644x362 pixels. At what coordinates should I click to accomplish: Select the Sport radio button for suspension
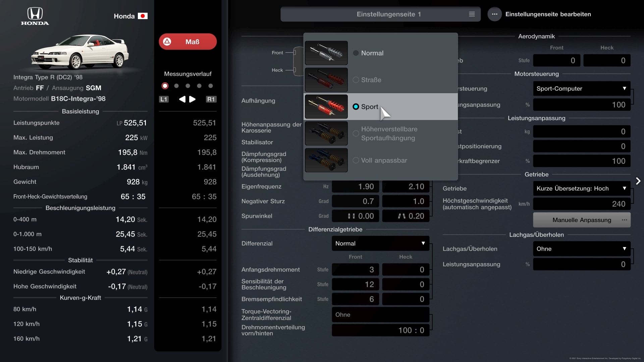coord(356,106)
